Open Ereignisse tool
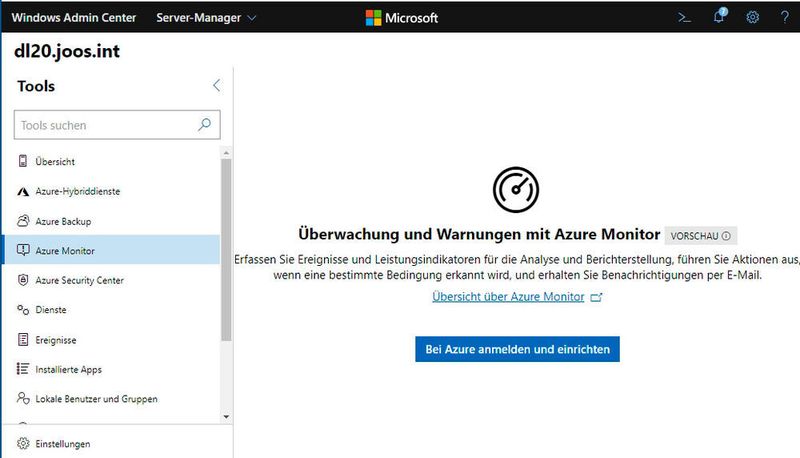Image resolution: width=800 pixels, height=458 pixels. (111, 339)
